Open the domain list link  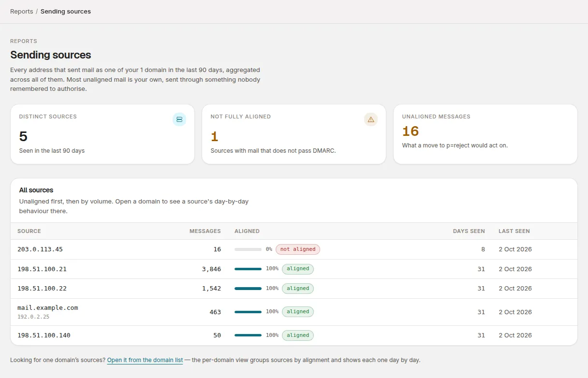145,360
